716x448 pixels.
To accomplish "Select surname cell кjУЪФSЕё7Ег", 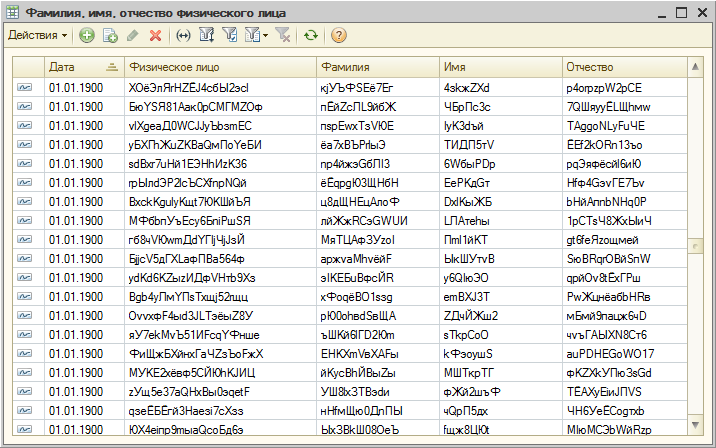I will click(378, 88).
